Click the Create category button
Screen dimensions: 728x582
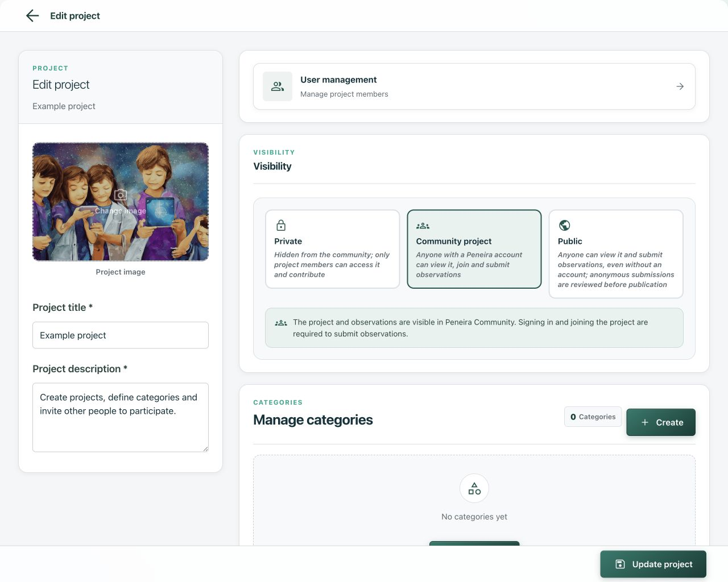point(661,422)
